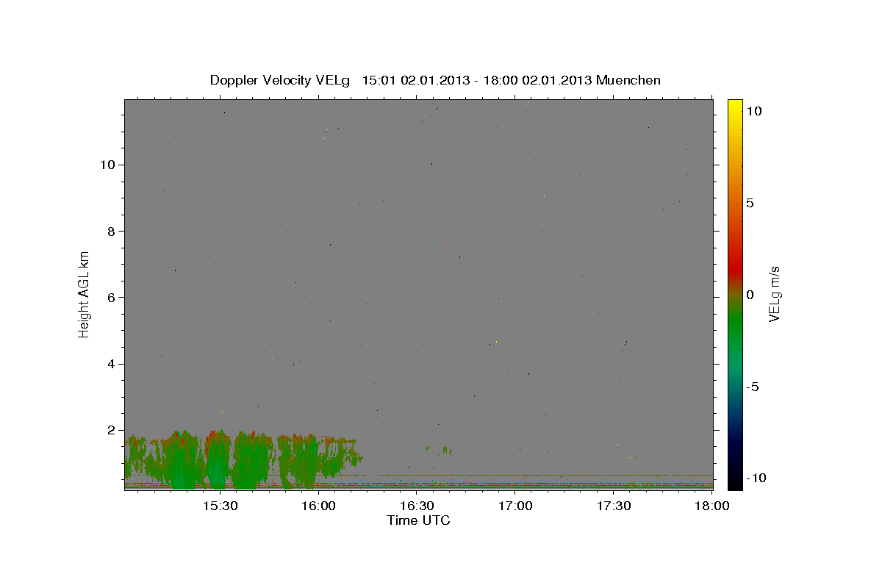Click the height tick label 4

point(112,364)
